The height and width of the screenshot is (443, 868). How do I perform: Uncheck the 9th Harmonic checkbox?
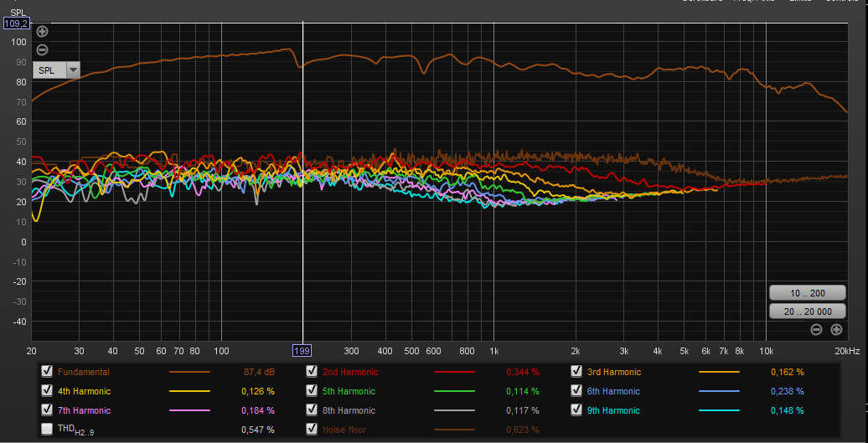pyautogui.click(x=576, y=410)
